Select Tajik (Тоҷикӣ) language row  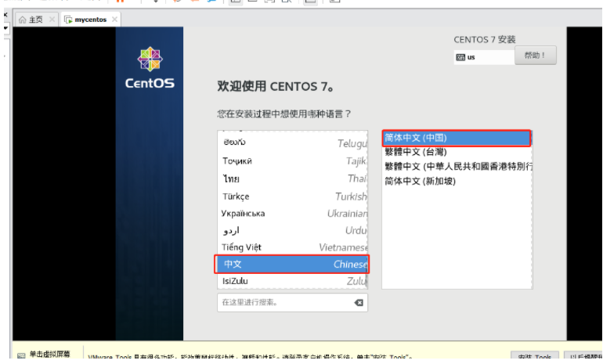[x=292, y=160]
